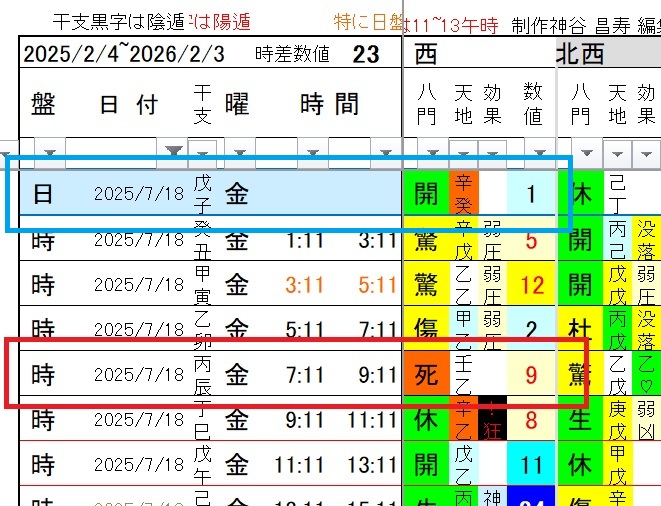Open the 西 八門 filter dropdown
Image resolution: width=661 pixels, height=506 pixels.
point(434,152)
